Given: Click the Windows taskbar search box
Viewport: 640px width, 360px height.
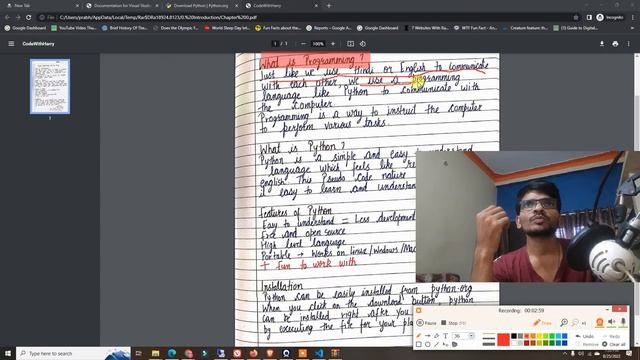Looking at the screenshot, I should tap(73, 353).
